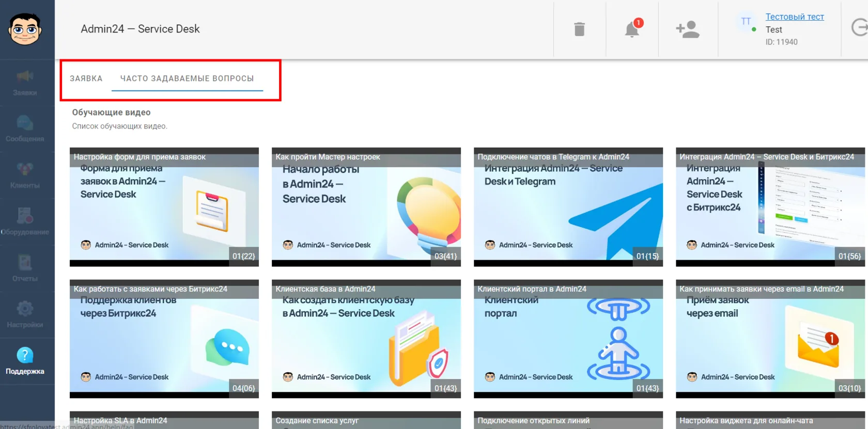The image size is (868, 429).
Task: Click the Поддержка question mark icon
Action: 25,355
